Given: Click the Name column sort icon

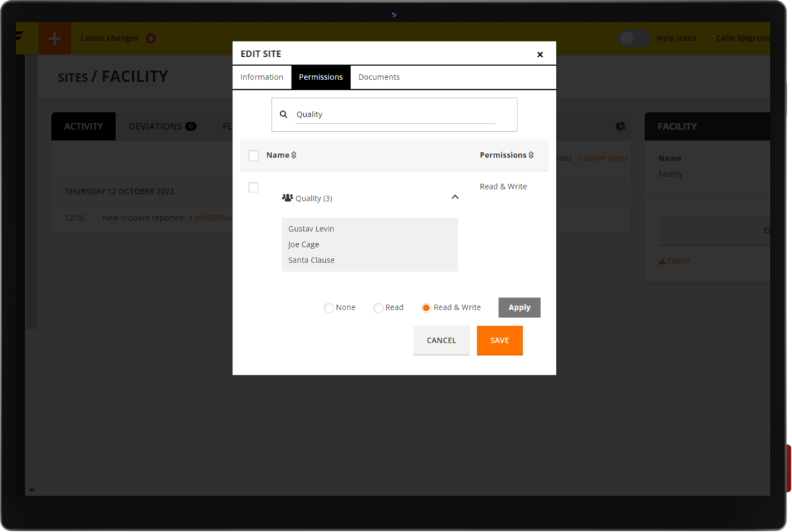Looking at the screenshot, I should tap(294, 155).
